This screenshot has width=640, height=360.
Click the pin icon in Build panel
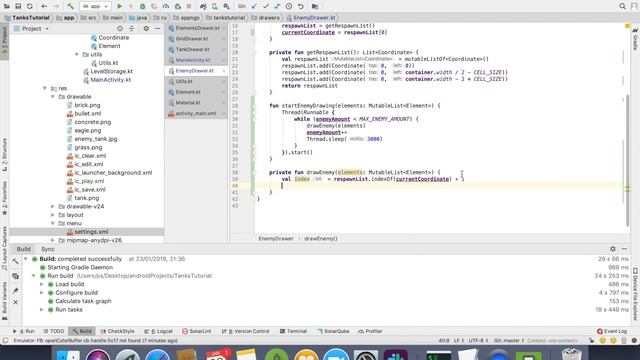point(16,290)
